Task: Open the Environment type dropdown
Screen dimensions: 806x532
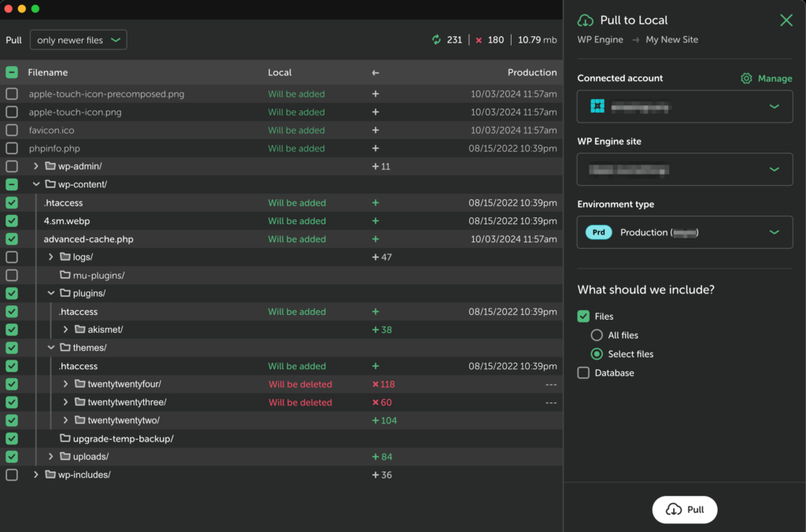Action: click(x=684, y=233)
